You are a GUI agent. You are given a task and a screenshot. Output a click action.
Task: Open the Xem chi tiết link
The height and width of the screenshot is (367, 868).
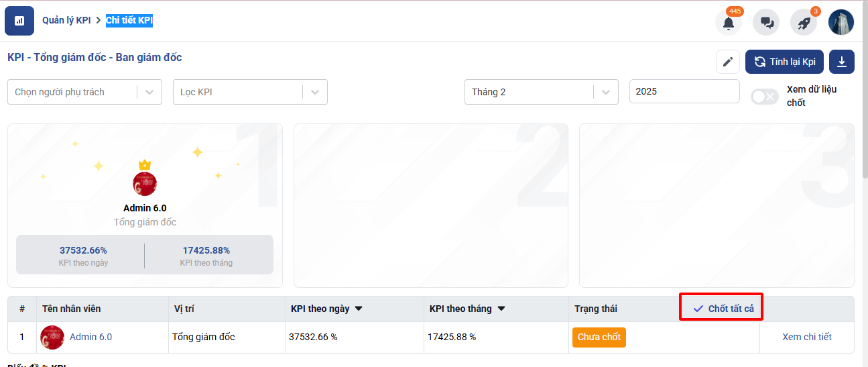coord(807,337)
